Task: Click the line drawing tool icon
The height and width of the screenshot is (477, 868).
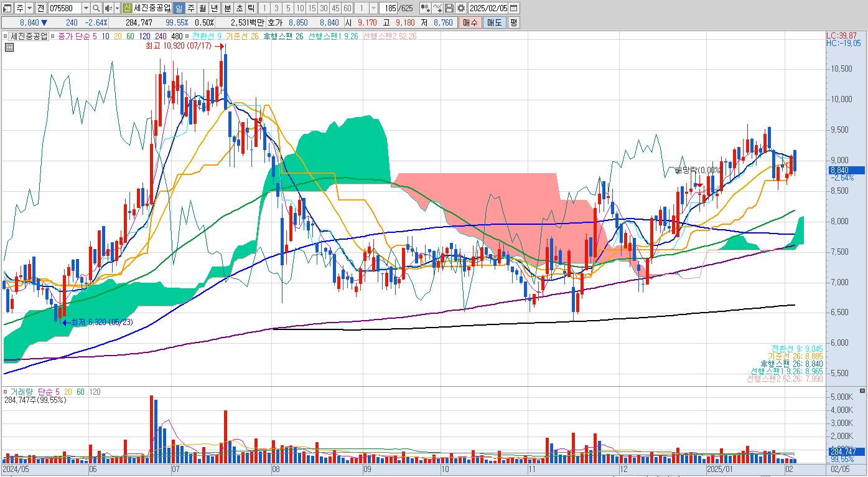Action: tap(437, 8)
